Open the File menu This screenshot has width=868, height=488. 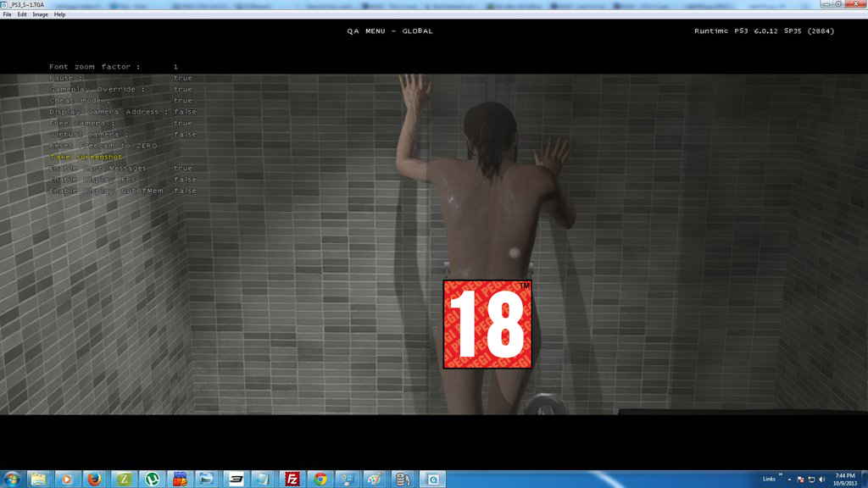(x=7, y=14)
